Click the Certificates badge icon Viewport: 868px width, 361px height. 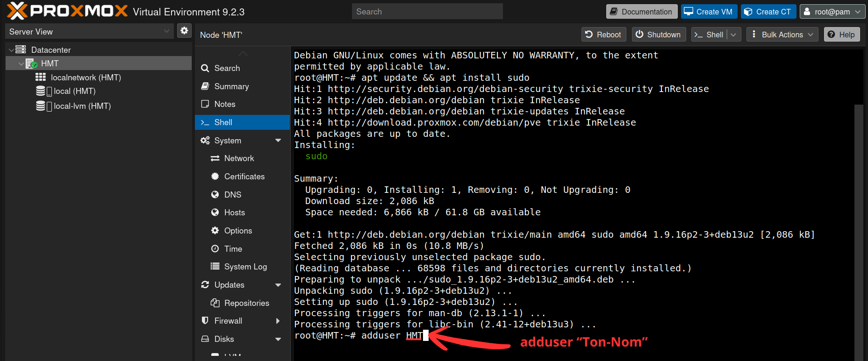click(215, 177)
